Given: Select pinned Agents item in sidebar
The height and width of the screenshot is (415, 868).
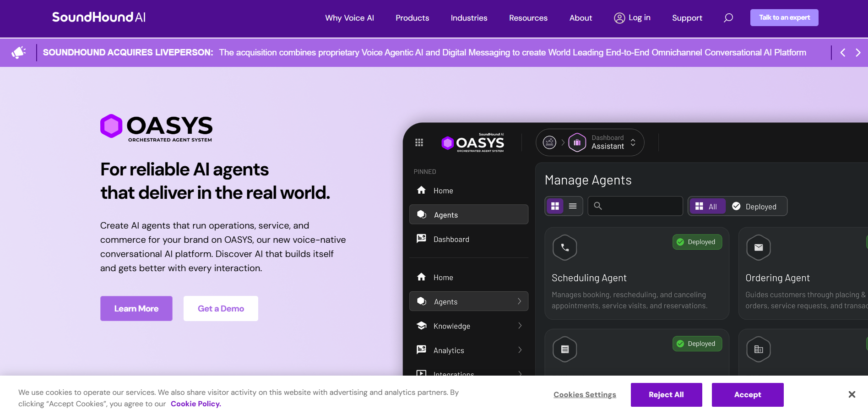Looking at the screenshot, I should tap(469, 214).
